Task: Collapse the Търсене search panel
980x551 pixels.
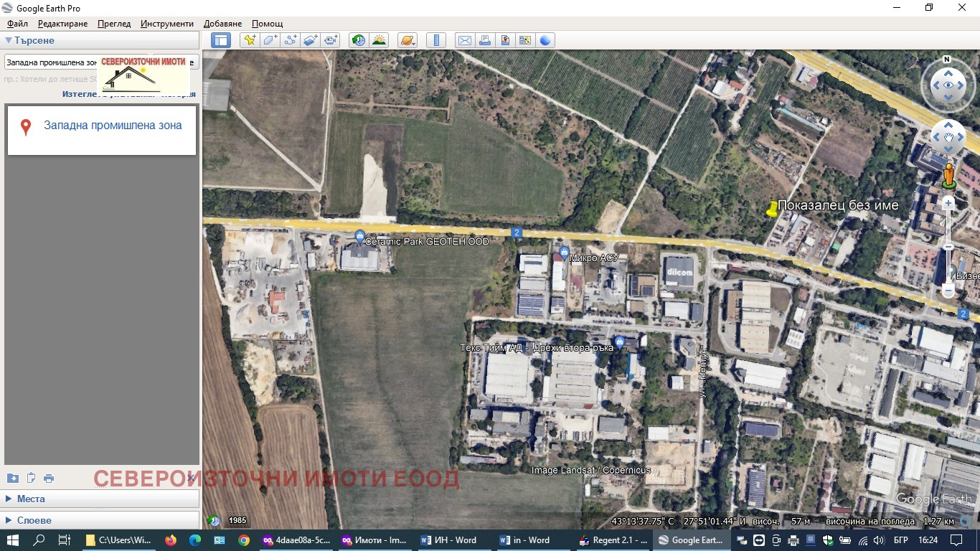Action: click(x=9, y=41)
